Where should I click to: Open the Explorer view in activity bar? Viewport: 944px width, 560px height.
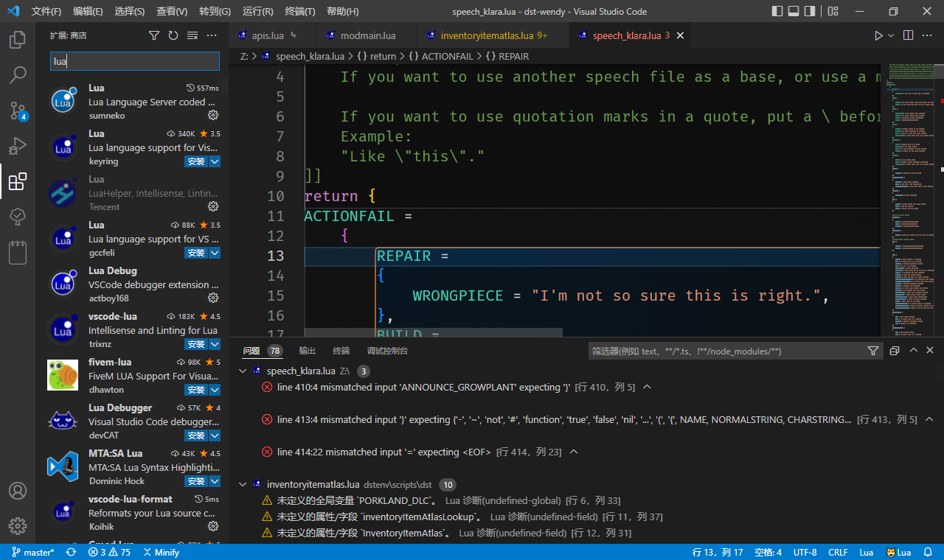click(18, 40)
